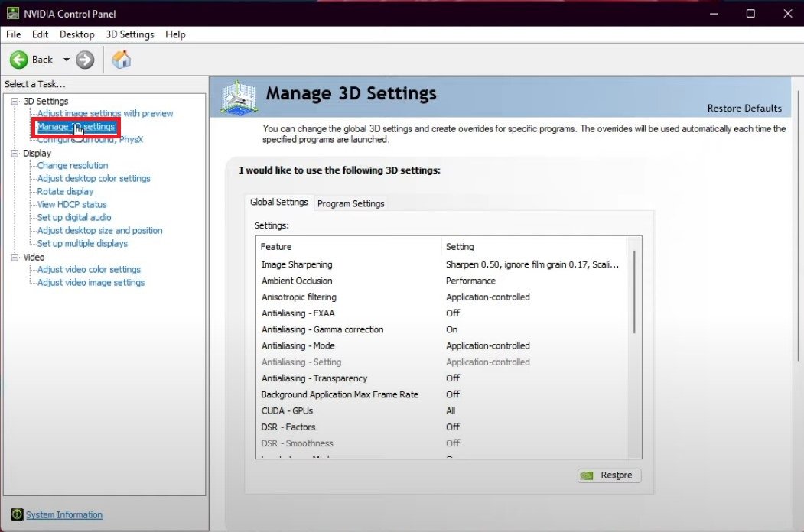This screenshot has height=532, width=804.
Task: Open the 3D Settings menu
Action: [129, 34]
